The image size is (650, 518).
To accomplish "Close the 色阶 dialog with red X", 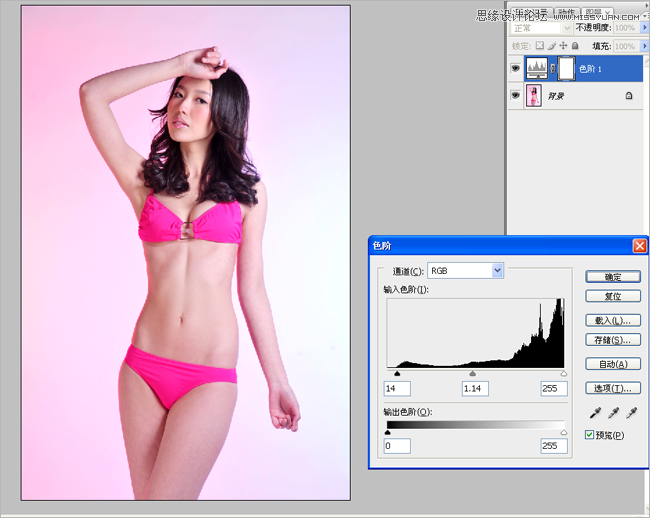I will pos(640,246).
